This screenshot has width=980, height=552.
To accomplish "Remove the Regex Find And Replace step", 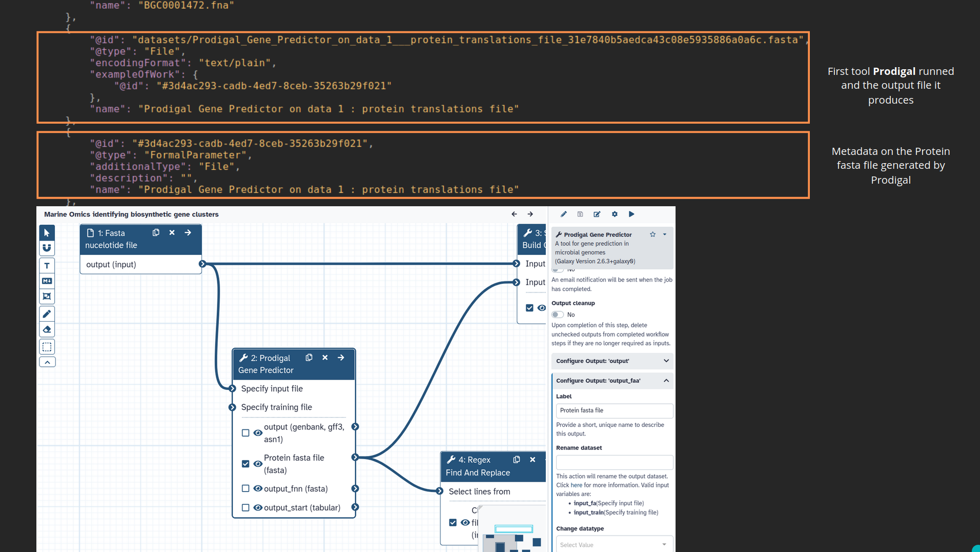I will click(533, 460).
